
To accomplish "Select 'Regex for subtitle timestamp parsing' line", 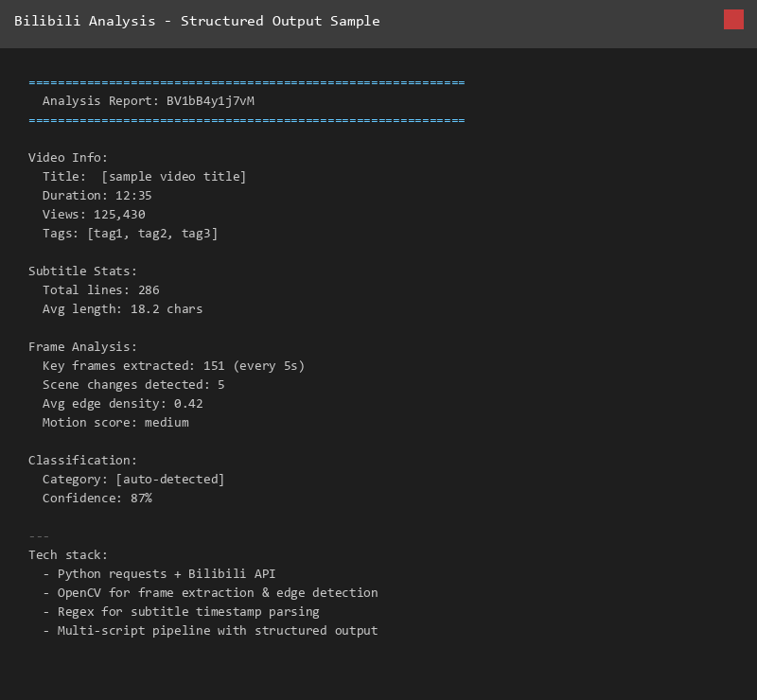I will tap(188, 612).
